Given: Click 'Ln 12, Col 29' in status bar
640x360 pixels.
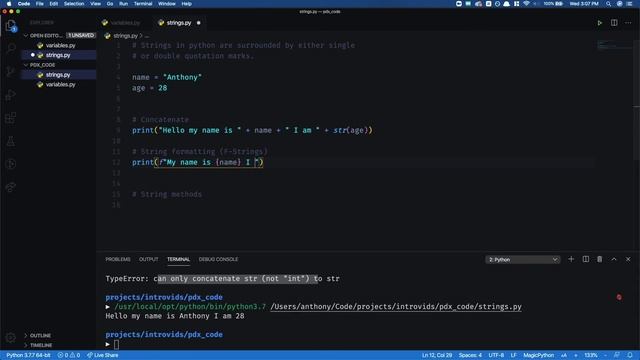Looking at the screenshot, I should (x=437, y=355).
